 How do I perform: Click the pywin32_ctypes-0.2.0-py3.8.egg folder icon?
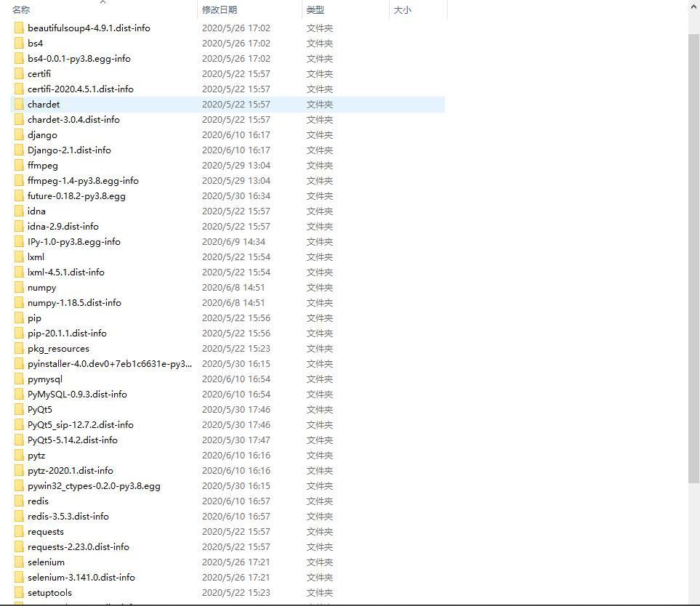click(x=19, y=486)
